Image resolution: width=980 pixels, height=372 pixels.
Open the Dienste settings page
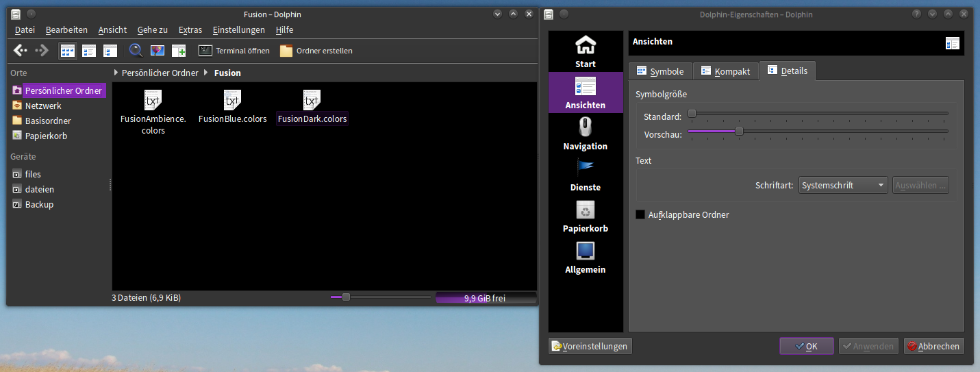coord(586,175)
